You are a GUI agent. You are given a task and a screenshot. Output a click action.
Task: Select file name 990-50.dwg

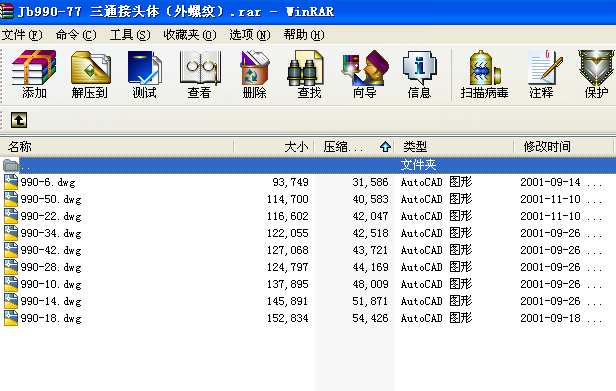51,199
